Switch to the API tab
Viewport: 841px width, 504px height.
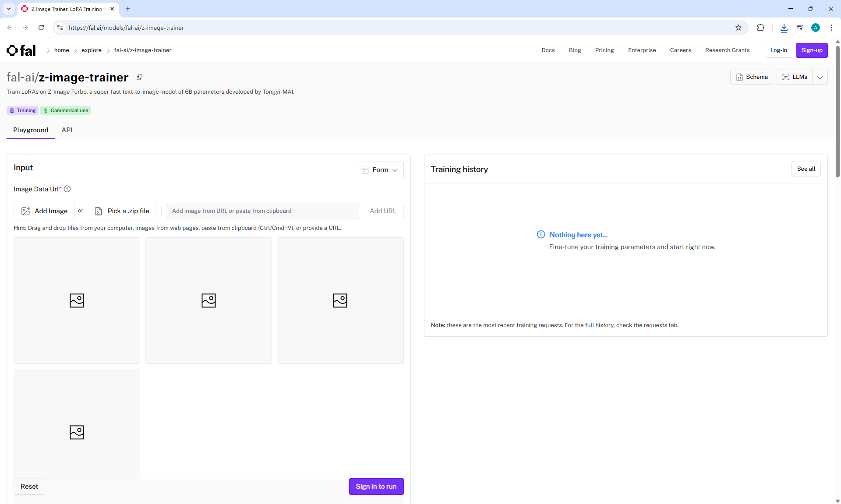pyautogui.click(x=67, y=130)
